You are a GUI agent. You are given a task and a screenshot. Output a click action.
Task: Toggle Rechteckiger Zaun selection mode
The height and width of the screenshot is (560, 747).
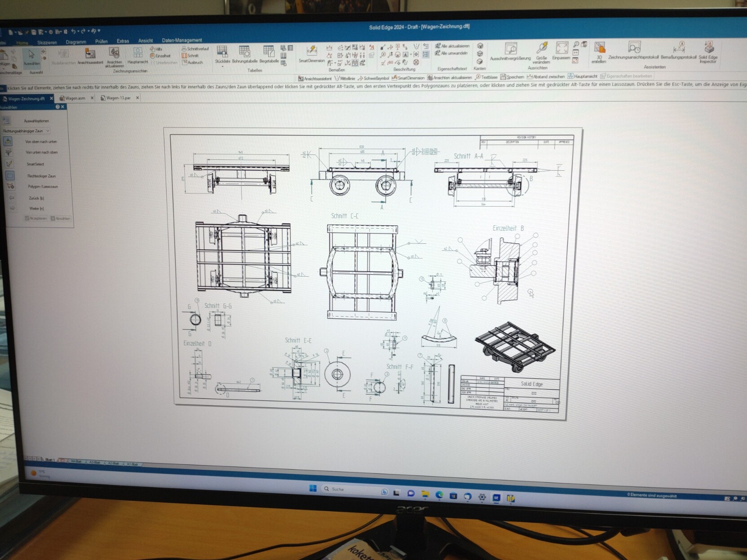coord(10,176)
